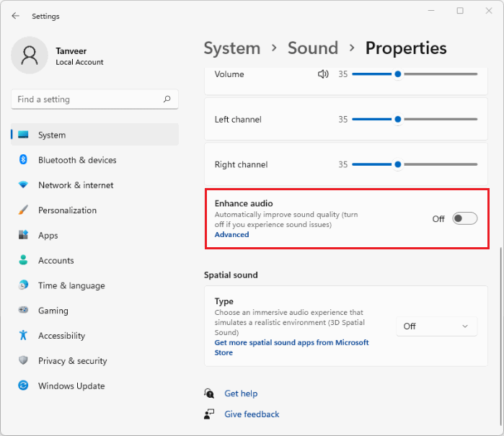Click the Find a setting search box
The image size is (504, 436).
[95, 99]
